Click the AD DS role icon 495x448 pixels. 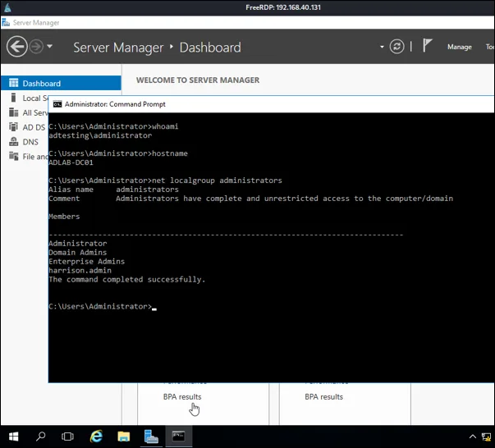click(x=14, y=127)
